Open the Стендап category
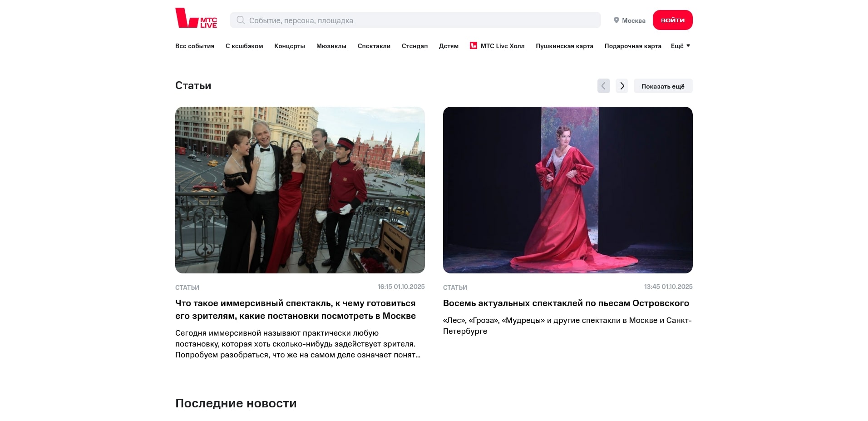 point(414,46)
